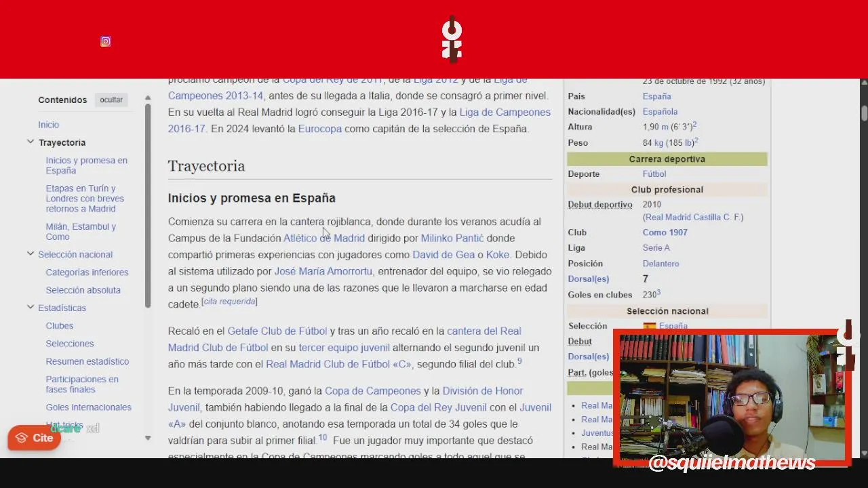Open Resumen estadístico entry
Image resolution: width=868 pixels, height=488 pixels.
tap(87, 361)
